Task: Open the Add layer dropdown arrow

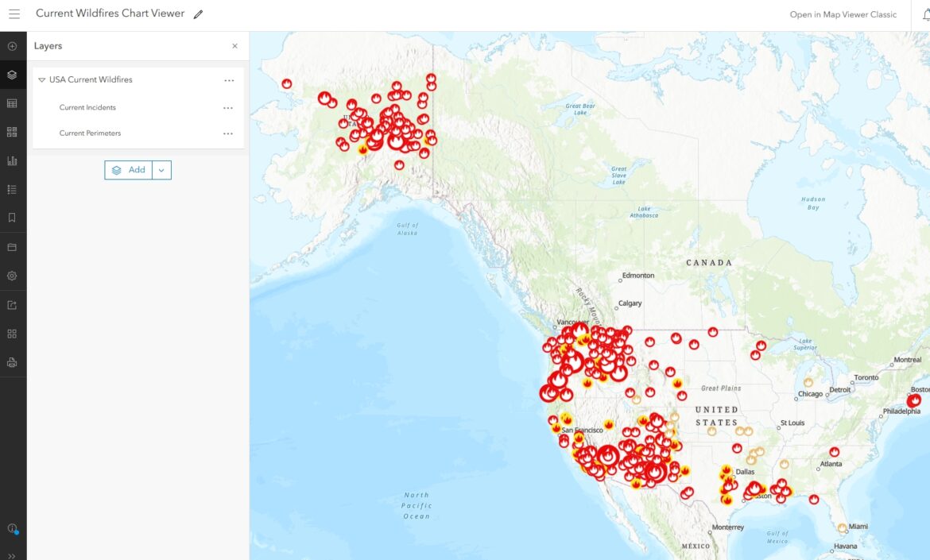Action: 161,169
